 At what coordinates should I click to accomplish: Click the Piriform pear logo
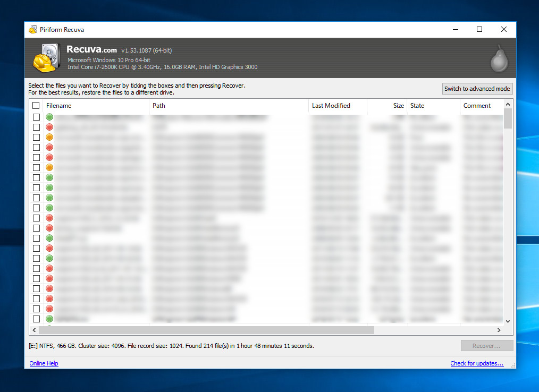[x=499, y=59]
